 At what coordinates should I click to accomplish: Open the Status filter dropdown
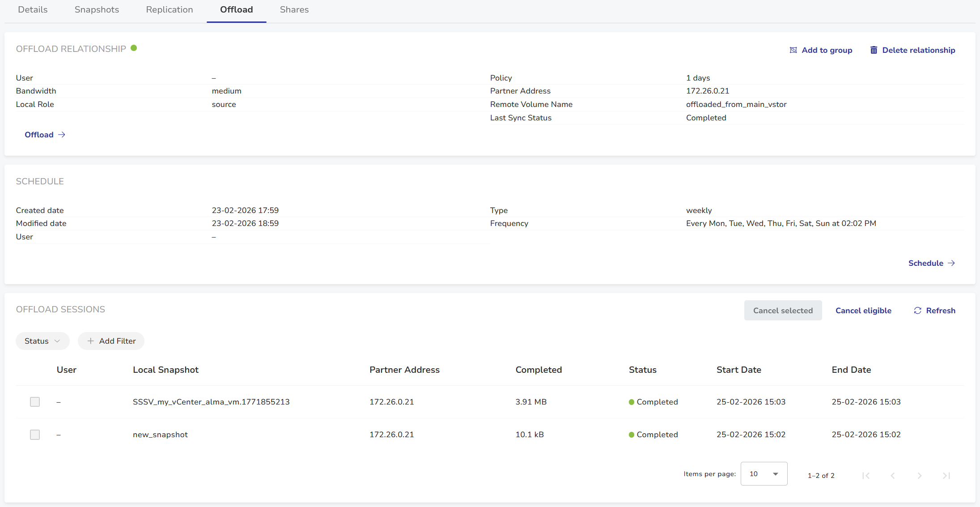pos(42,341)
